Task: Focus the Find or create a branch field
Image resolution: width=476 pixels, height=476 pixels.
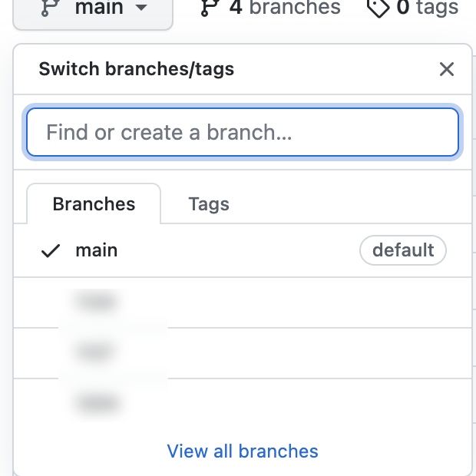Action: point(243,132)
